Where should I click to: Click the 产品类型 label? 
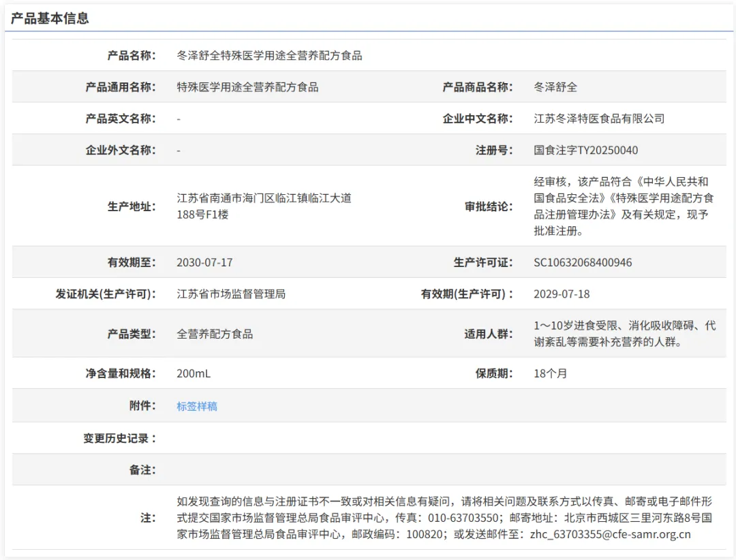[x=132, y=334]
